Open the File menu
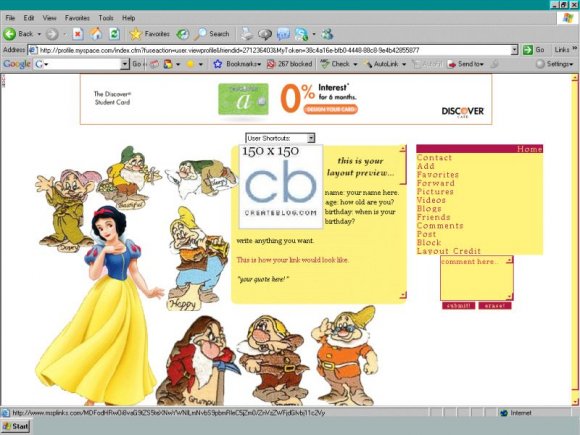Image resolution: width=580 pixels, height=435 pixels. click(10, 18)
